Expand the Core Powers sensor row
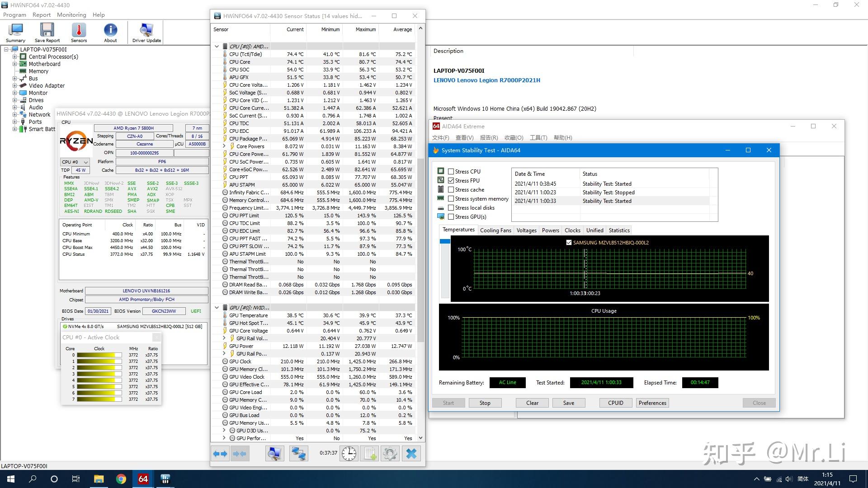This screenshot has height=488, width=868. 224,146
